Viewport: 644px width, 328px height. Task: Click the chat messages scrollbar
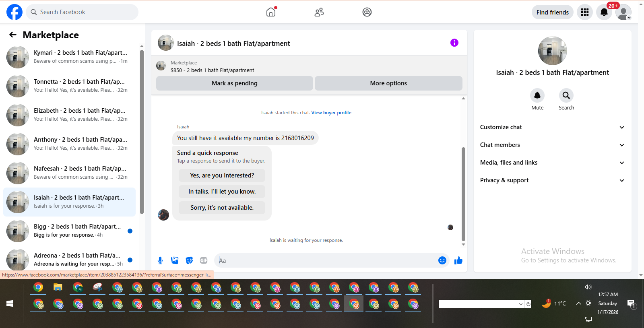[463, 194]
